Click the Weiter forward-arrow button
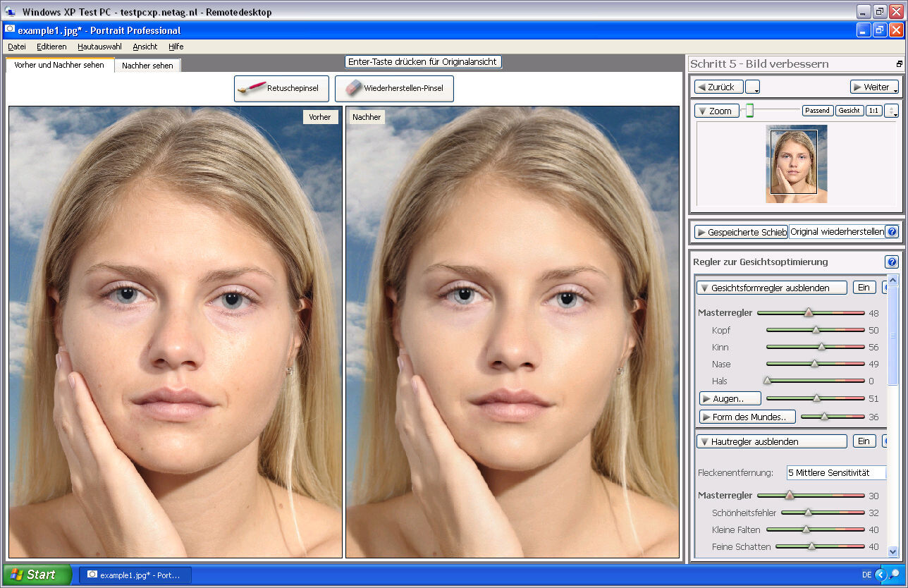This screenshot has width=908, height=588. point(874,86)
